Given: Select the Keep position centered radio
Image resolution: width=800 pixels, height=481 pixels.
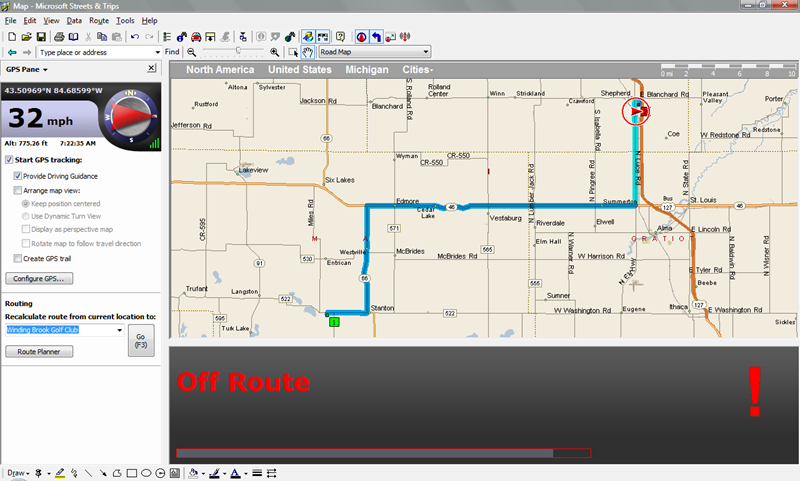Looking at the screenshot, I should (26, 204).
